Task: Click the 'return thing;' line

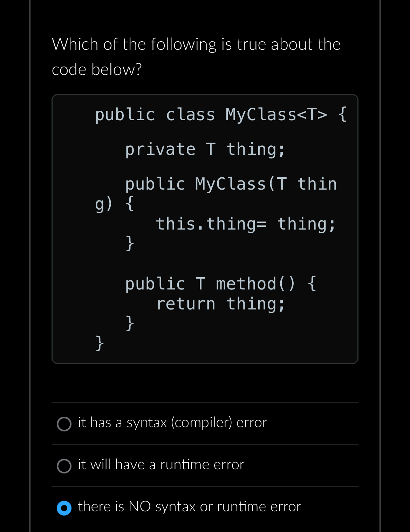Action: coord(221,303)
